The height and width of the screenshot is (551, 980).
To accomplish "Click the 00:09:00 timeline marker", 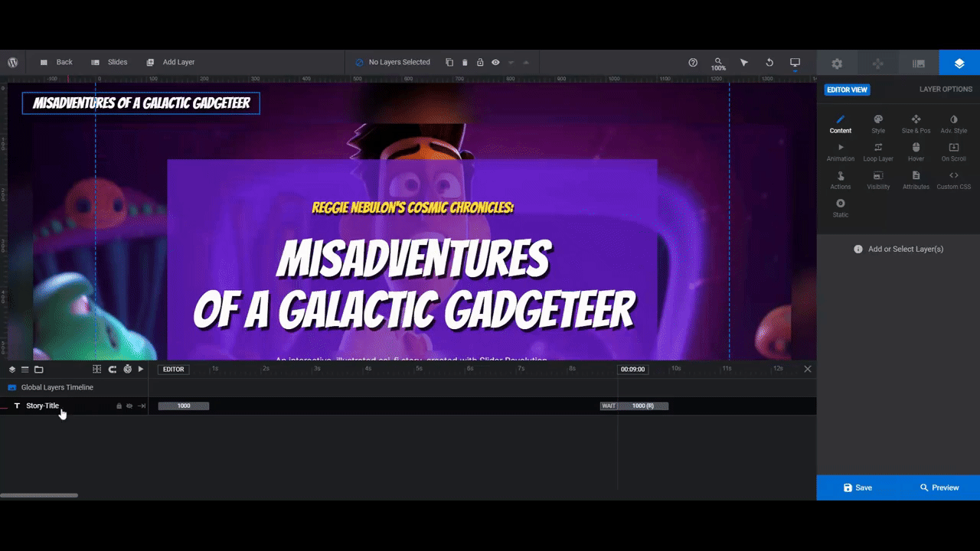I will (x=632, y=369).
